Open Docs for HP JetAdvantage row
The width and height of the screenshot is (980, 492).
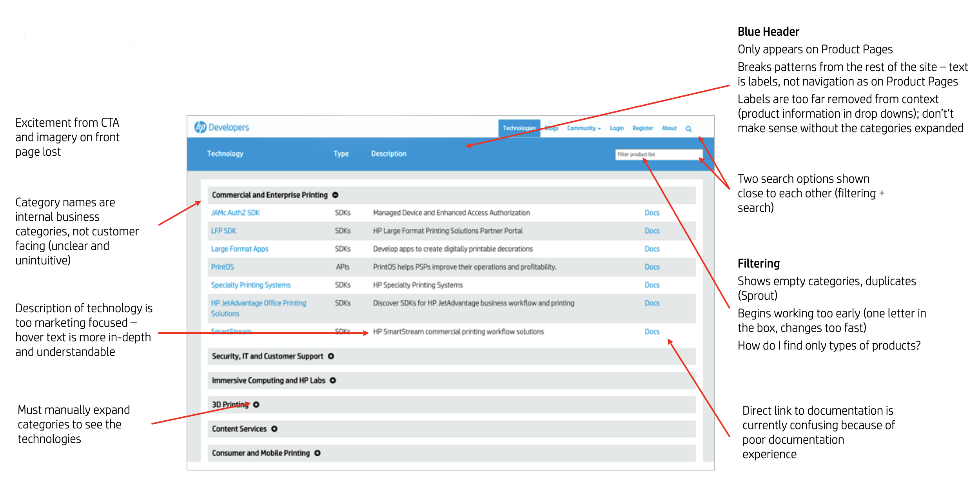pos(652,303)
